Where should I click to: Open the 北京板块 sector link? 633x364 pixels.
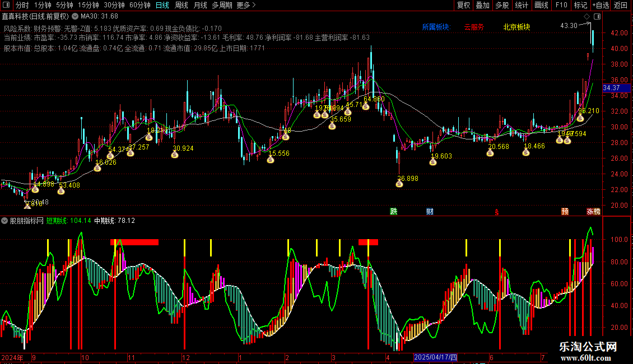pyautogui.click(x=516, y=27)
